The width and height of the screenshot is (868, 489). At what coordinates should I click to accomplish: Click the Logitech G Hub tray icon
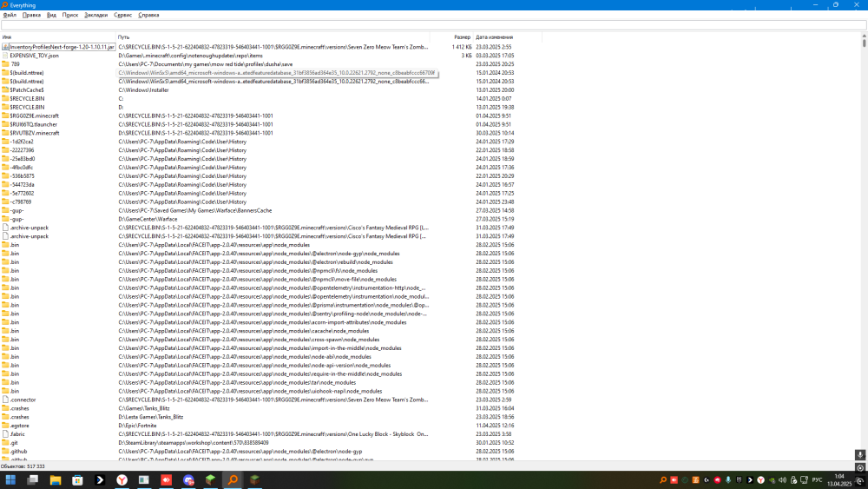point(707,480)
